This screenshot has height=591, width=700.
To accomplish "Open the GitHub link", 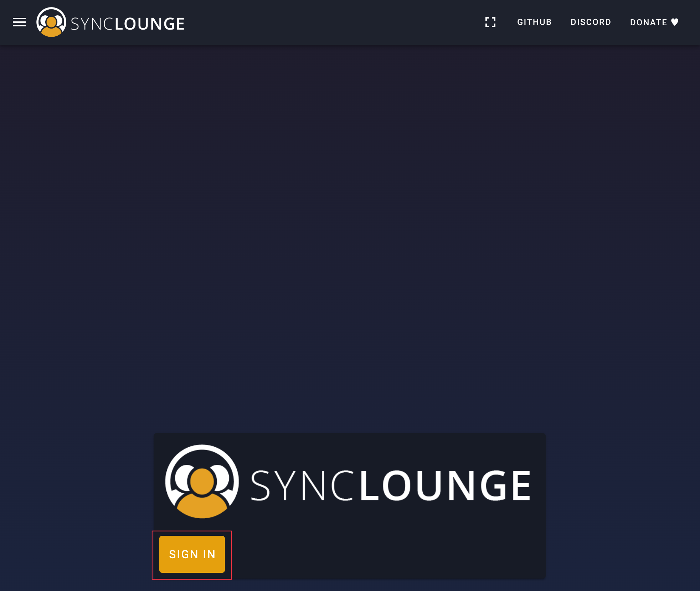I will 534,22.
